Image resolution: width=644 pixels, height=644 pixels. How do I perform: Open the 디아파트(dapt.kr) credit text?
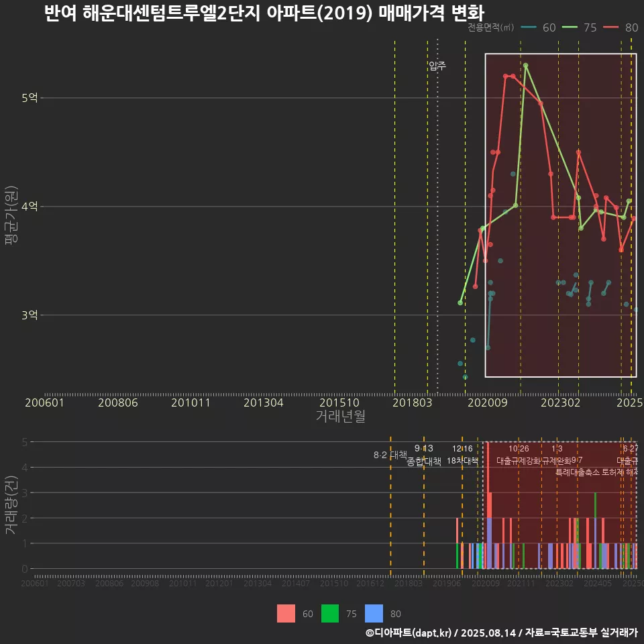point(409,633)
